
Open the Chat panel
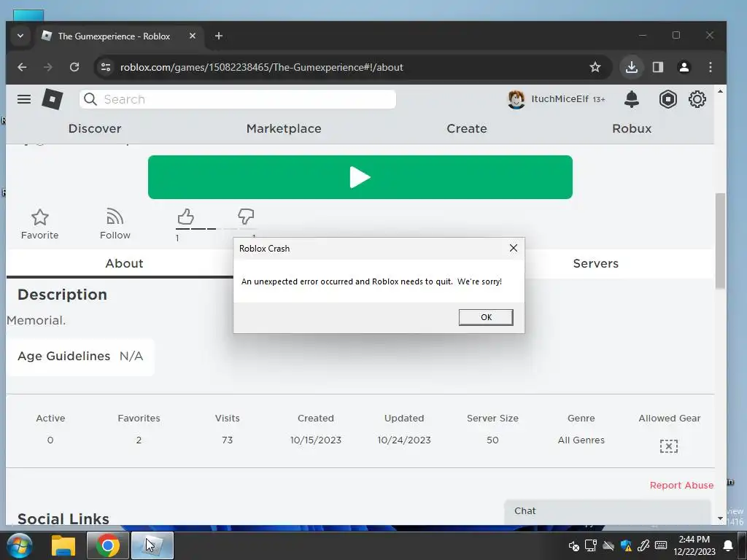coord(608,511)
